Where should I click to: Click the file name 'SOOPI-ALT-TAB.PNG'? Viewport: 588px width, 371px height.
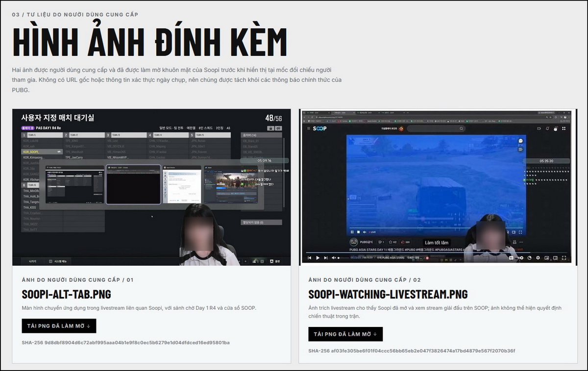coord(67,294)
